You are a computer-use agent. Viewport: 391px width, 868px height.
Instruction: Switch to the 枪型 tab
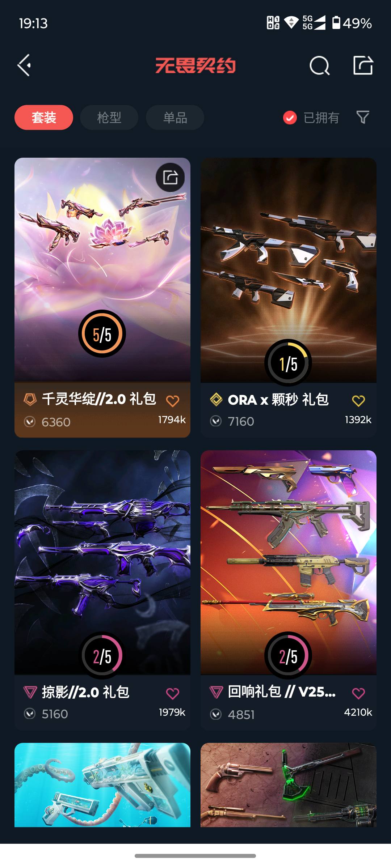pyautogui.click(x=109, y=118)
